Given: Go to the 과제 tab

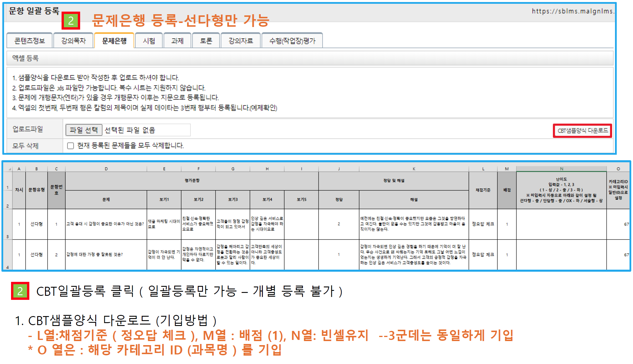Looking at the screenshot, I should 177,41.
